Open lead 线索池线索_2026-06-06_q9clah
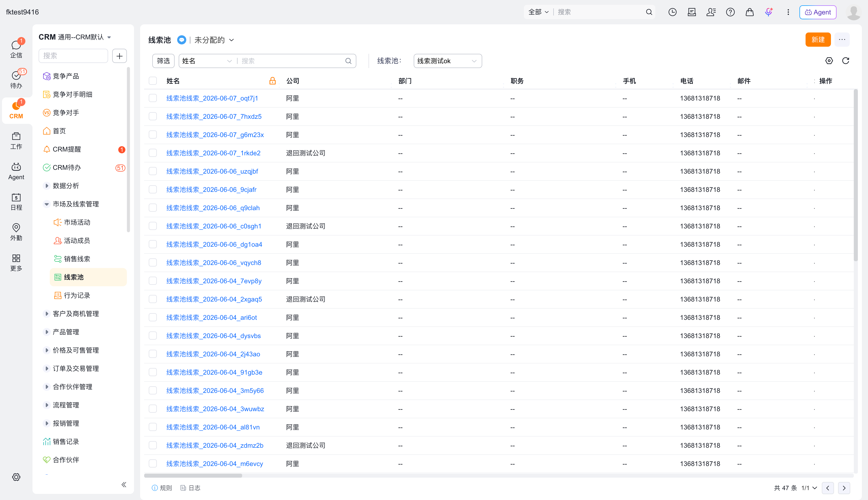Image resolution: width=868 pixels, height=500 pixels. [213, 208]
